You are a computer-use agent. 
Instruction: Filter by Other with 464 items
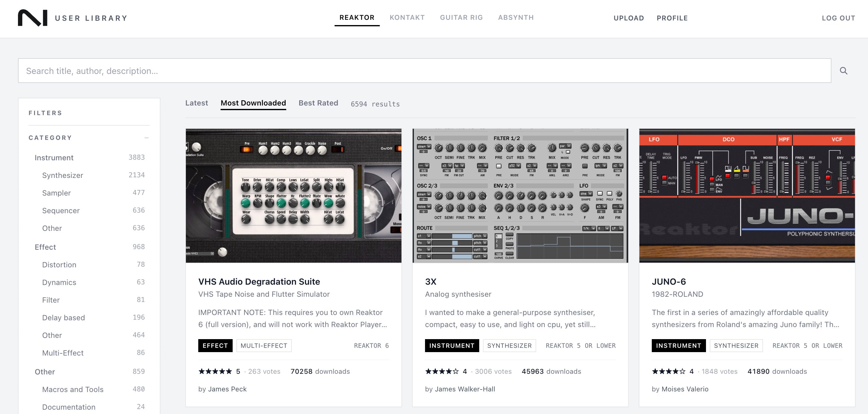52,335
